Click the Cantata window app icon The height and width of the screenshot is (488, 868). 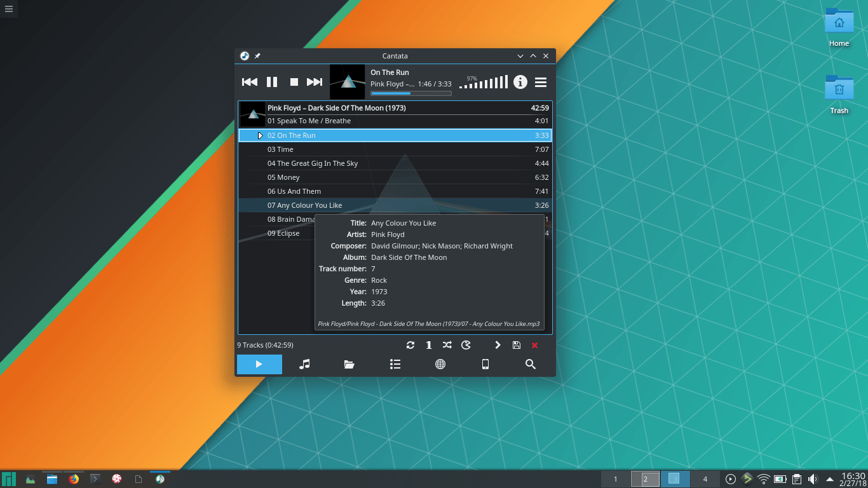coord(245,56)
